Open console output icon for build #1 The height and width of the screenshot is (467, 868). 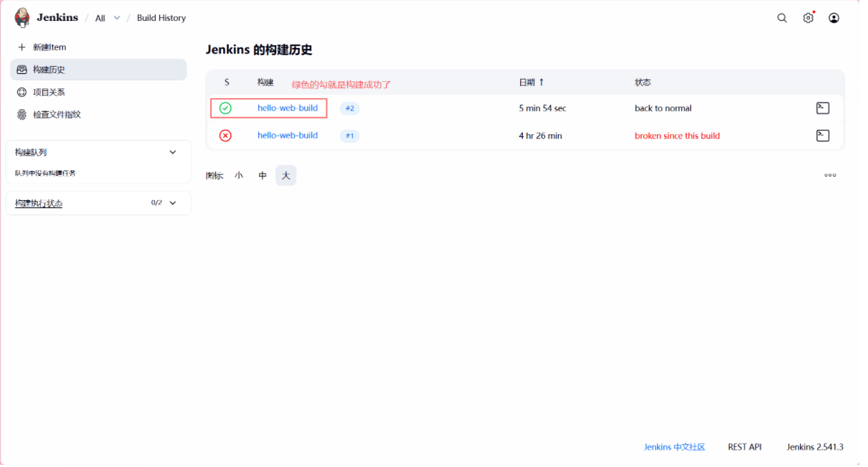[823, 136]
